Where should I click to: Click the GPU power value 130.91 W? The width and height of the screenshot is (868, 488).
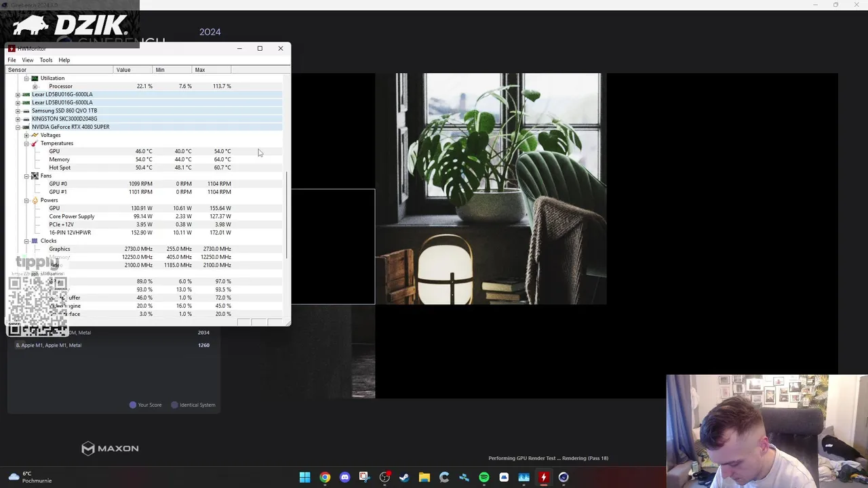[x=142, y=208]
